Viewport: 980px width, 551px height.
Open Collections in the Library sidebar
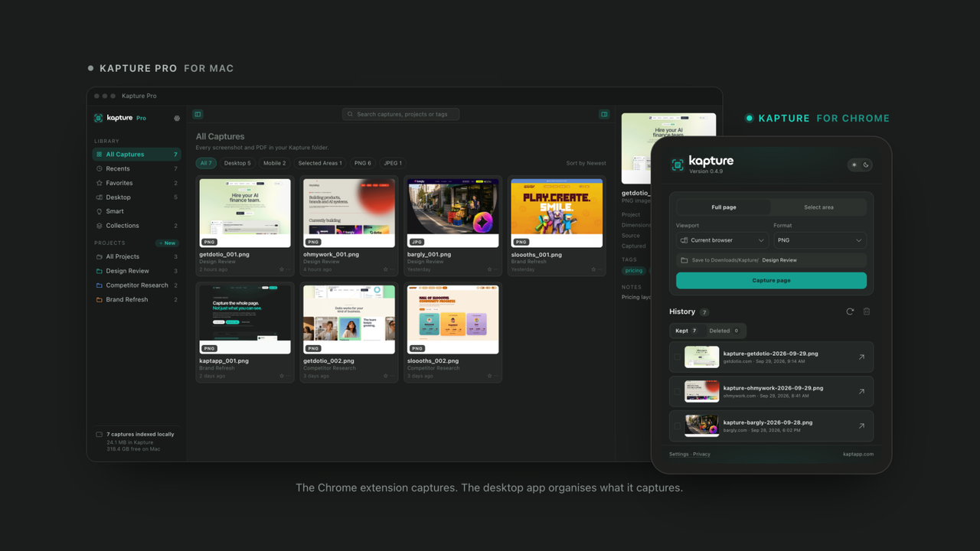coord(136,226)
